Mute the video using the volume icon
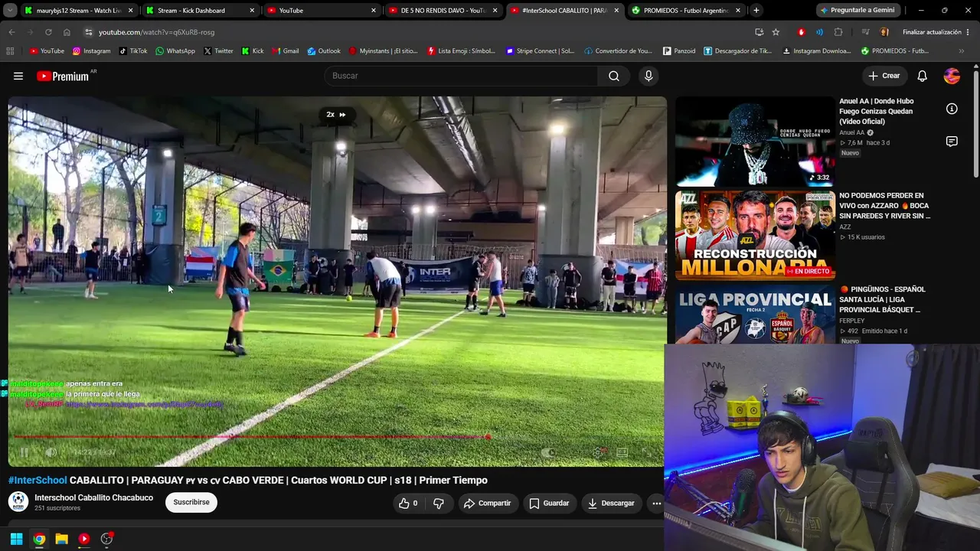The width and height of the screenshot is (980, 551). point(51,452)
